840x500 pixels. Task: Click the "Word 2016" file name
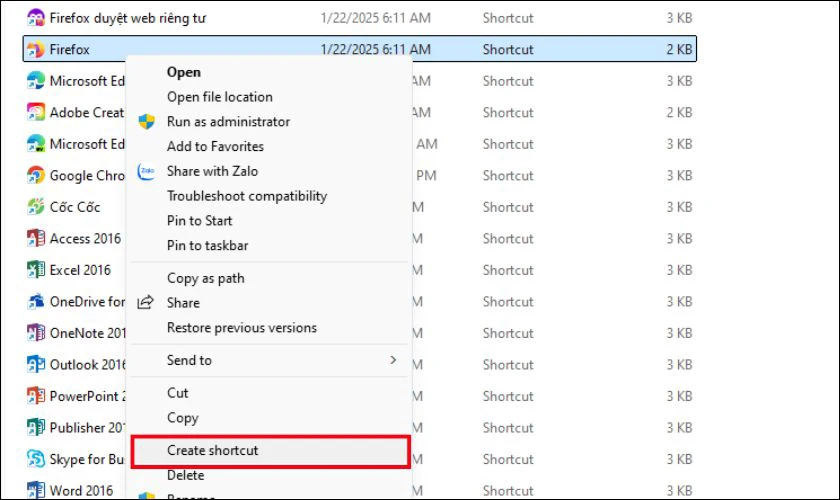(81, 490)
